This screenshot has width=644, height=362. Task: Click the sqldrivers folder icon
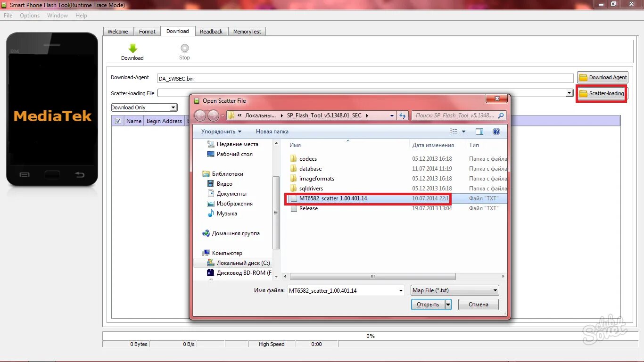294,189
